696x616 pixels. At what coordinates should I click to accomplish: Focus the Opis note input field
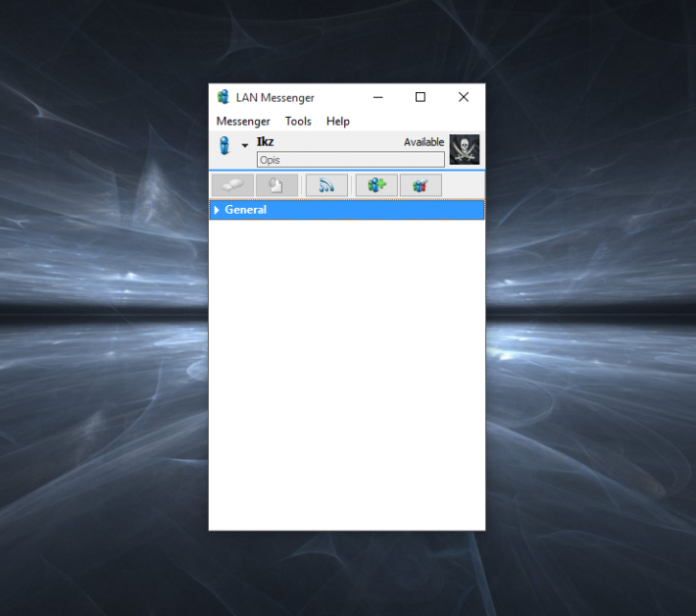tap(350, 160)
